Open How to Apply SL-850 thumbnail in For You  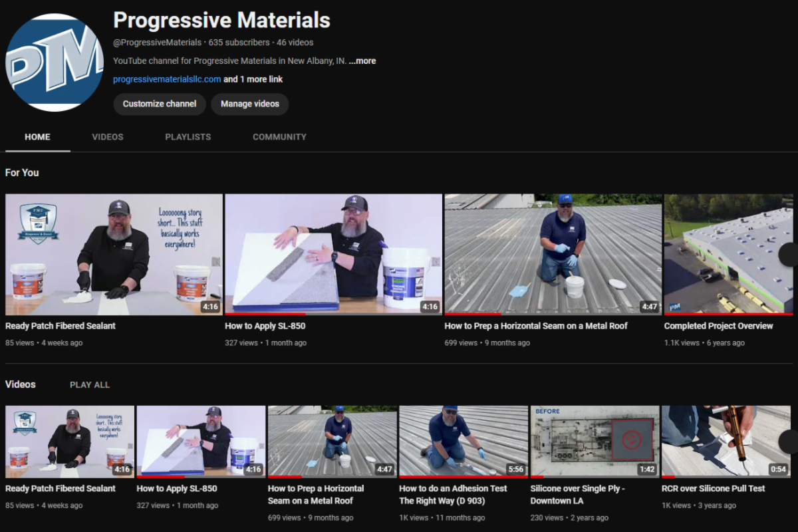tap(333, 255)
